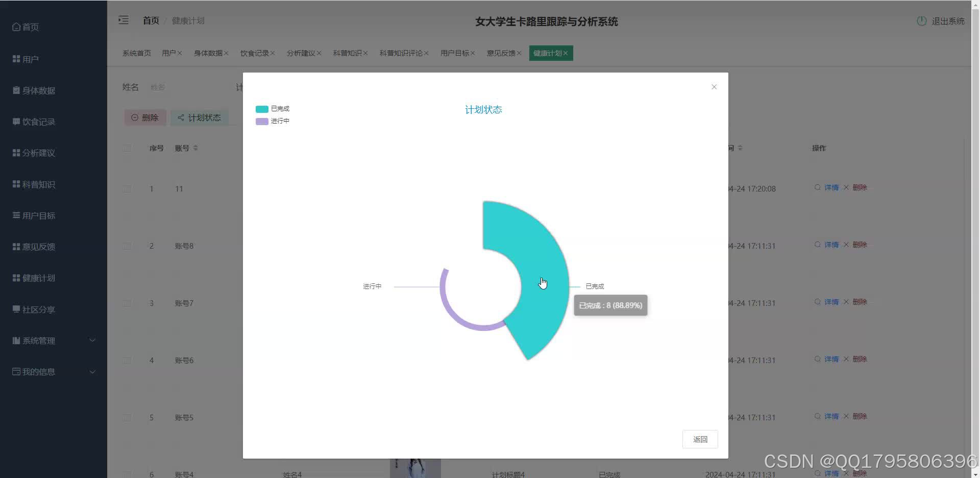Close the 科普知识 tab with its X

point(365,53)
